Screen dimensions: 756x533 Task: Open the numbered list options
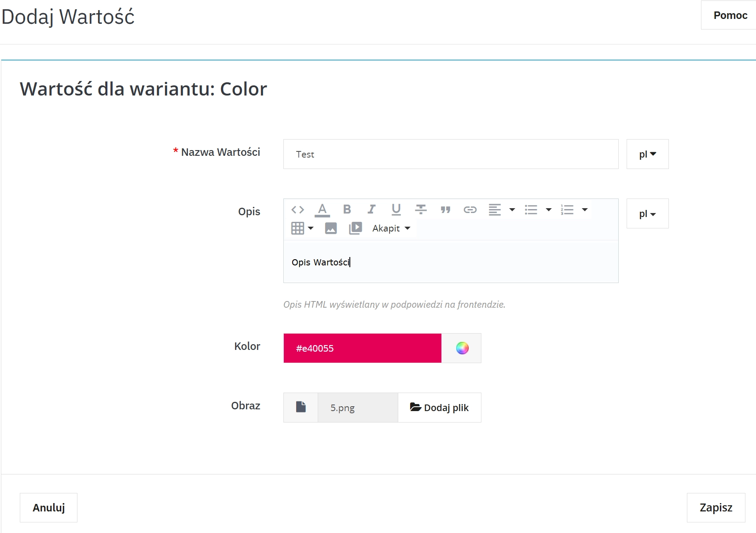click(585, 210)
